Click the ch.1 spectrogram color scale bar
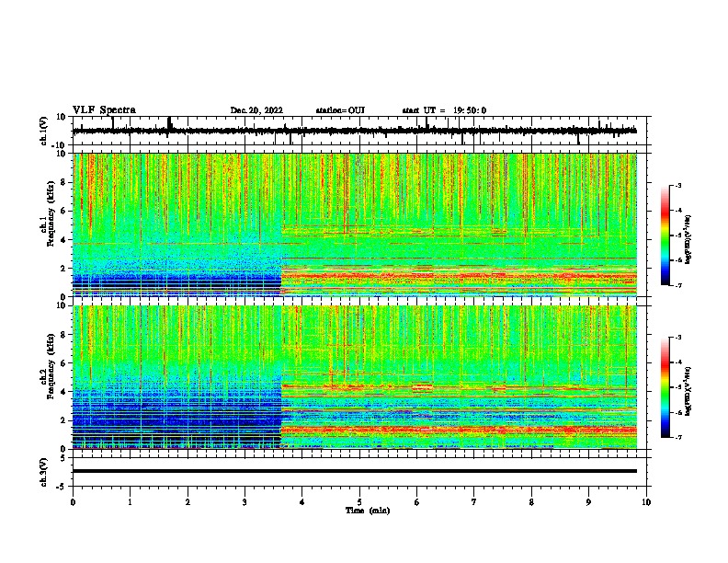Viewport: 728px width, 563px height. click(665, 236)
